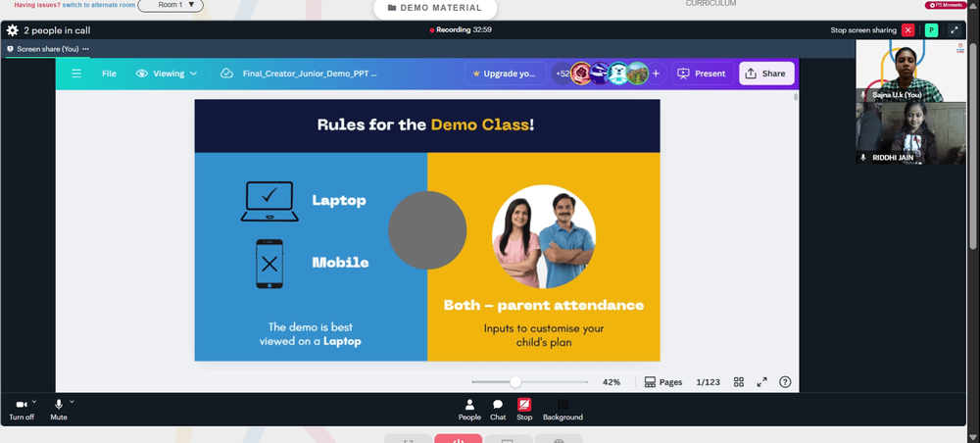The image size is (980, 443).
Task: Show the +52 additional collaborators
Action: click(562, 74)
